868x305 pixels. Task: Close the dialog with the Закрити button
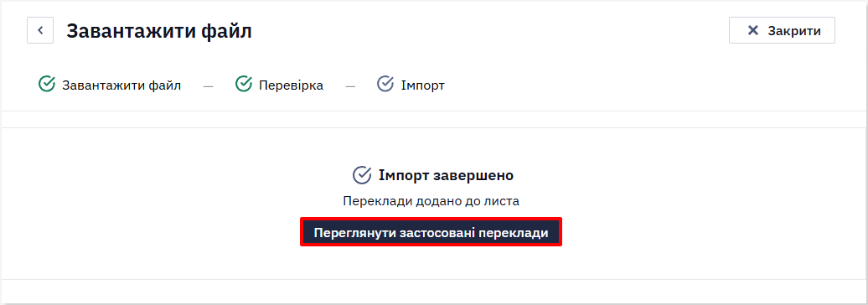click(x=782, y=30)
